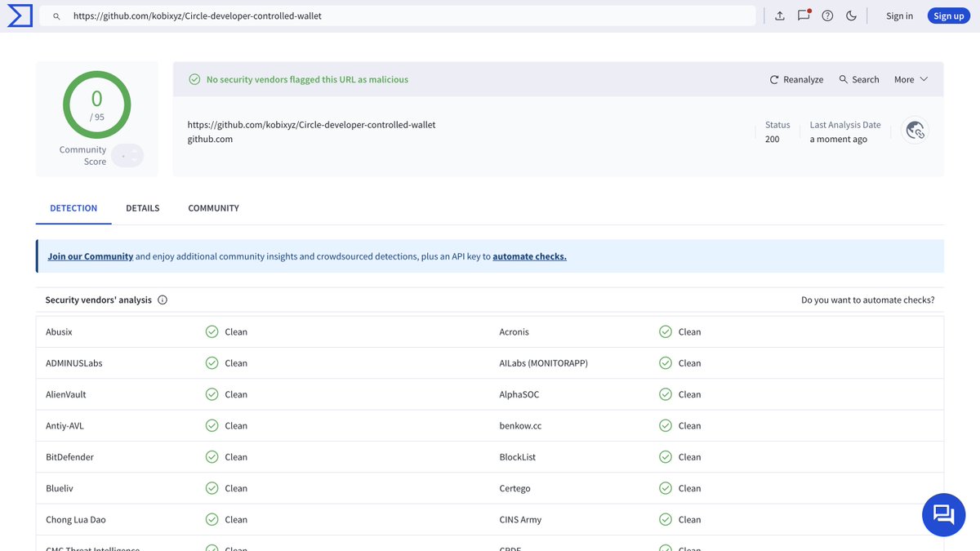
Task: Click the Antiy-AVL vendor name
Action: pos(65,425)
